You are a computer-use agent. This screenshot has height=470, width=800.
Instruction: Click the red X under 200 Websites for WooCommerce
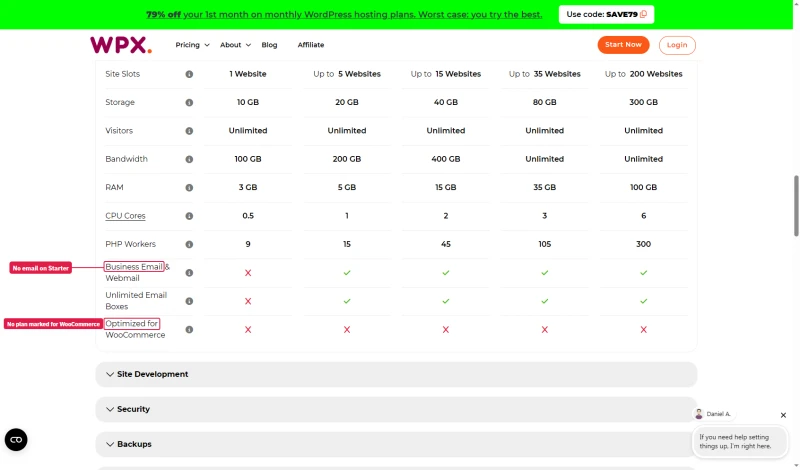643,330
